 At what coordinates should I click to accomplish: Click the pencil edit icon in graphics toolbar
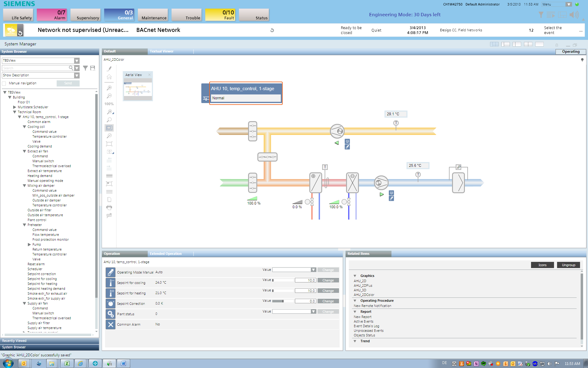(109, 69)
